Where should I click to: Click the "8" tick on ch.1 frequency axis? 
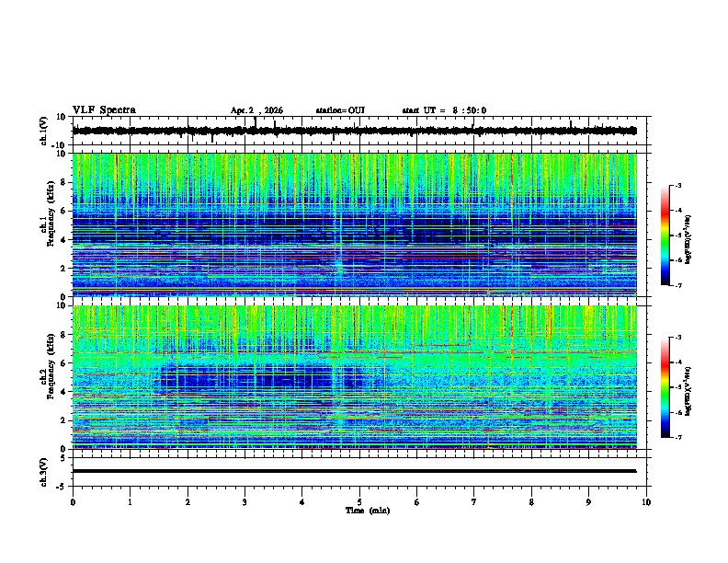[x=65, y=182]
